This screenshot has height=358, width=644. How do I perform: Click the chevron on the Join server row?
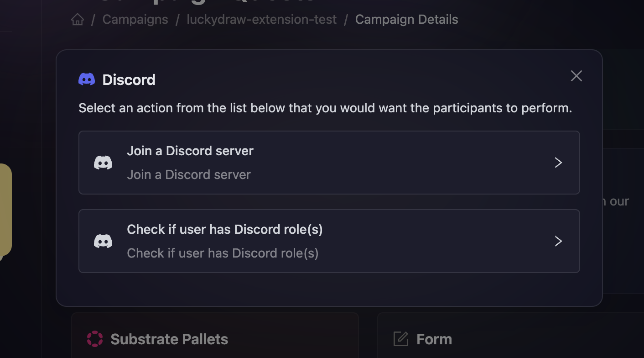[x=558, y=163]
